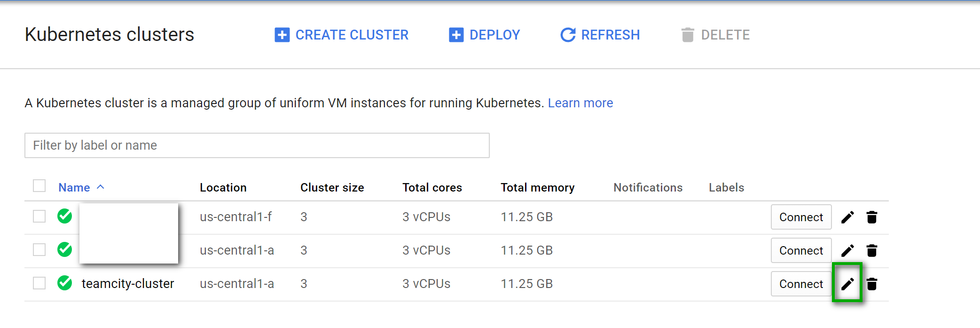The width and height of the screenshot is (980, 328).
Task: Click the Connect button for teamcity-cluster
Action: tap(801, 284)
